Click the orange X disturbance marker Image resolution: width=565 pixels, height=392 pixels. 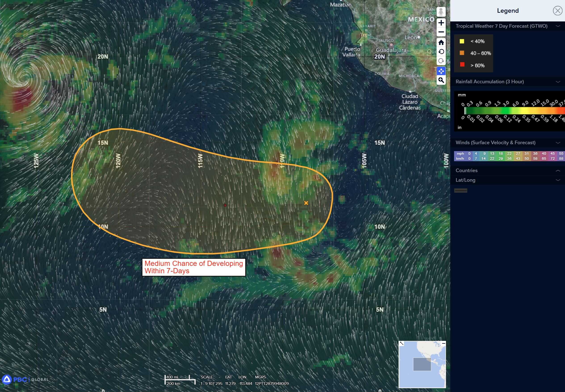point(306,203)
